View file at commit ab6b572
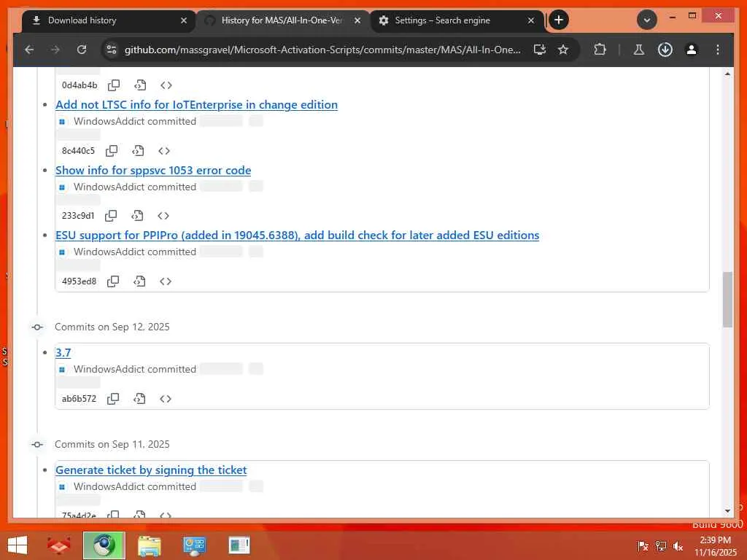Screen dimensions: 747x560 coord(139,399)
